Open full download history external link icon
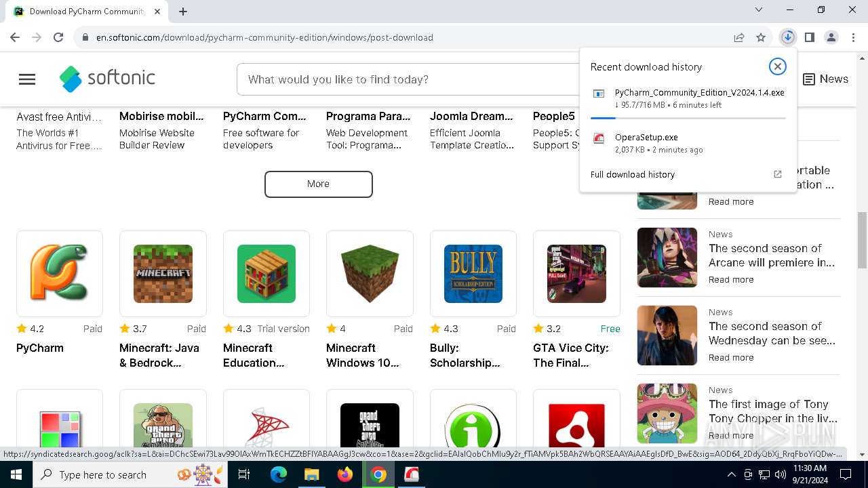Image resolution: width=868 pixels, height=488 pixels. [x=778, y=174]
